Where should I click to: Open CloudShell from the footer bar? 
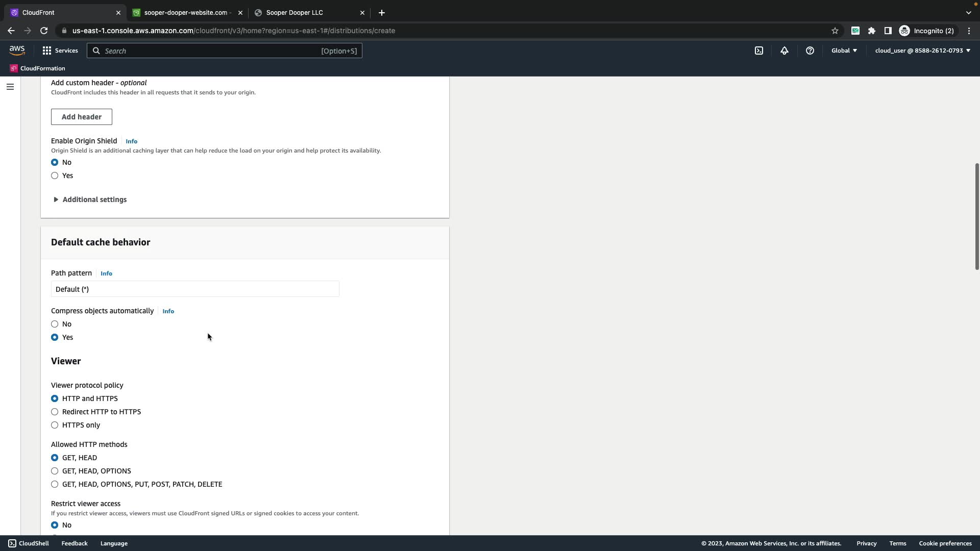point(29,543)
